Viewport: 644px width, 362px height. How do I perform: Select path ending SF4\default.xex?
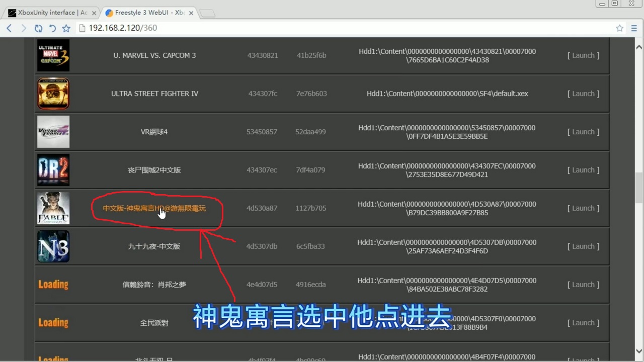click(x=447, y=94)
